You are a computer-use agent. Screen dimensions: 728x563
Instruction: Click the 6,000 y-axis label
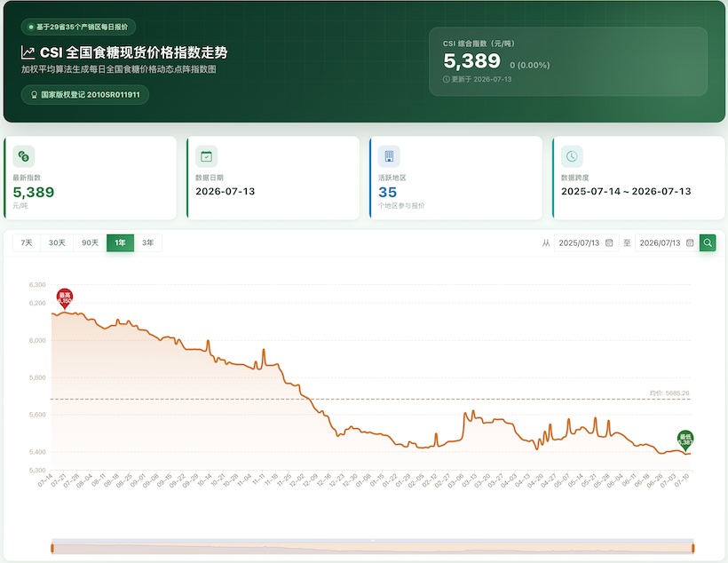tap(37, 340)
